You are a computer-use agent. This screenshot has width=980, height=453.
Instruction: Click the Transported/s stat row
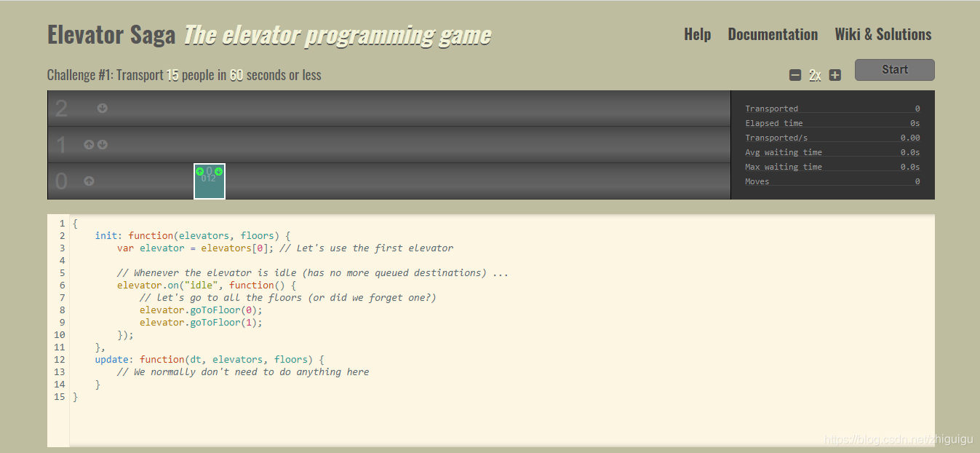(832, 138)
